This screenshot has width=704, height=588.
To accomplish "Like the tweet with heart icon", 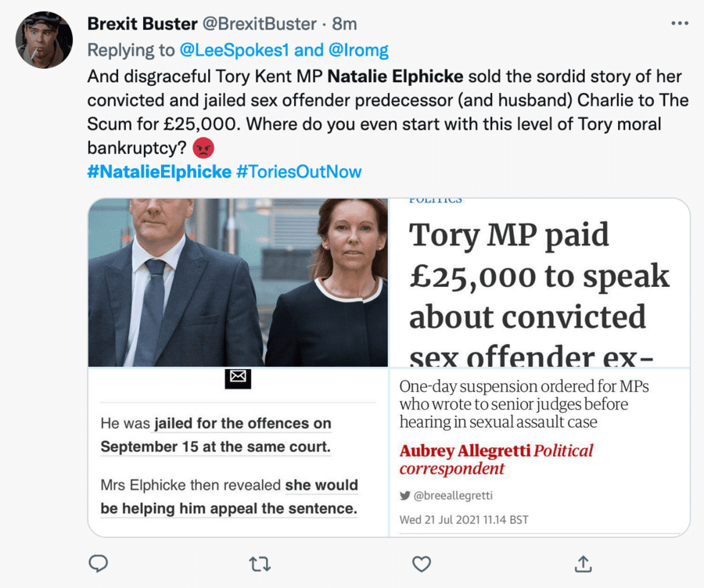I will [x=422, y=562].
